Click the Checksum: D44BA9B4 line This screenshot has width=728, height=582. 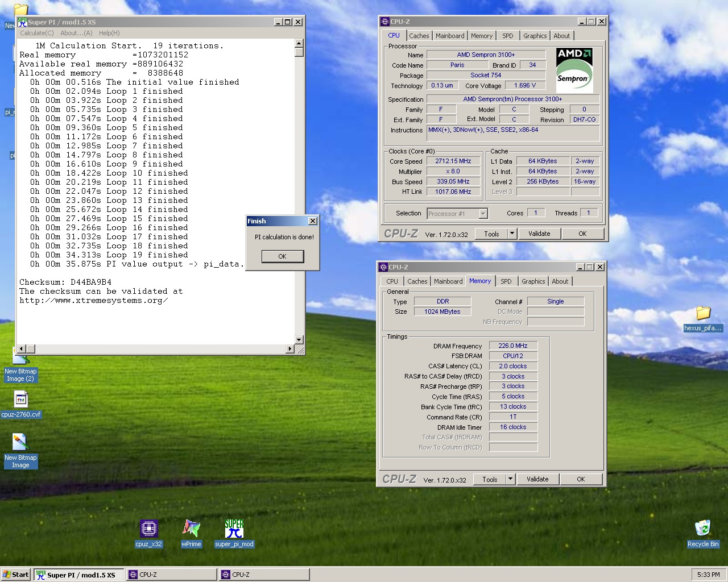65,282
